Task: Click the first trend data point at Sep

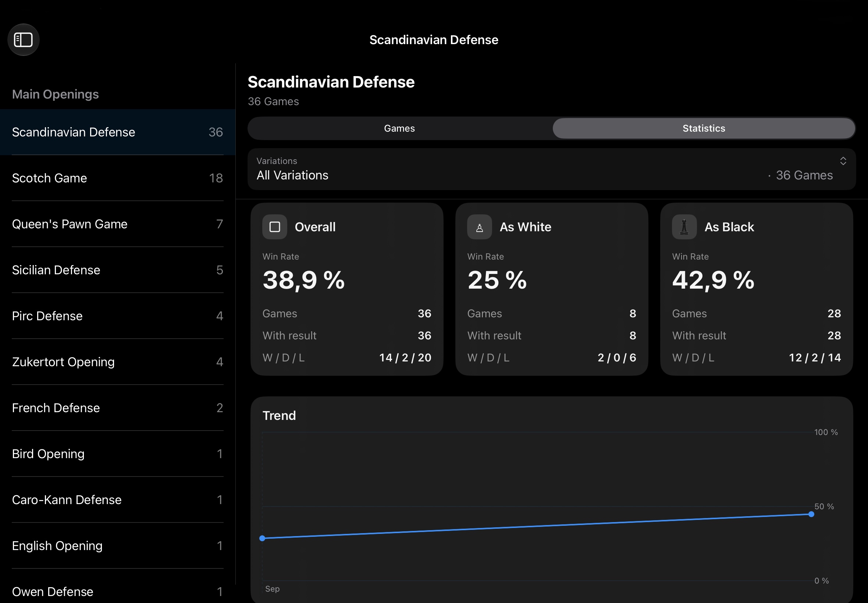Action: point(262,538)
